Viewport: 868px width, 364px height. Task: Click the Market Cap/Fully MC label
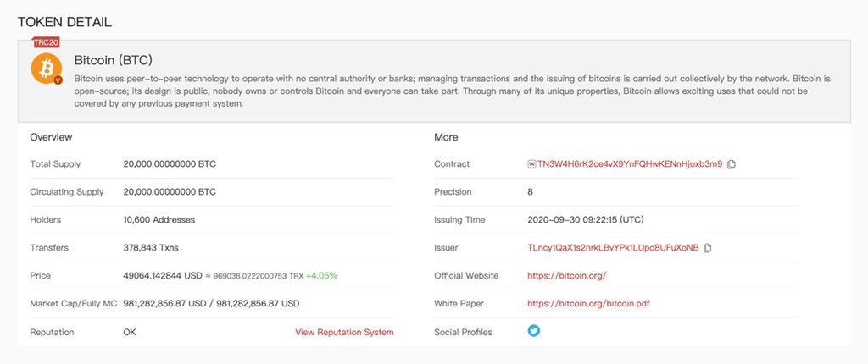point(74,303)
